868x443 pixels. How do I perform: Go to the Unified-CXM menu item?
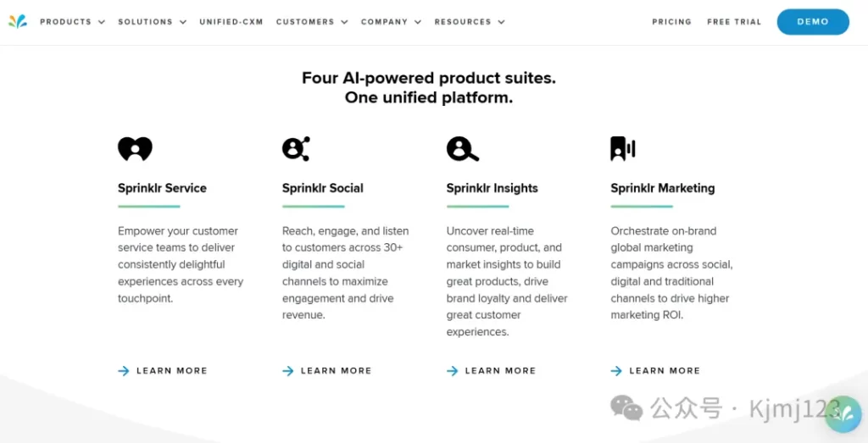pyautogui.click(x=231, y=22)
